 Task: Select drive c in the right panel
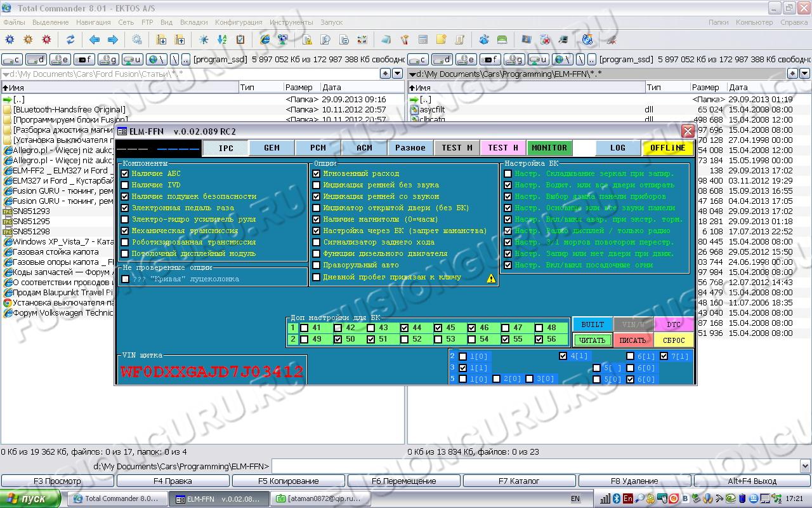click(418, 60)
